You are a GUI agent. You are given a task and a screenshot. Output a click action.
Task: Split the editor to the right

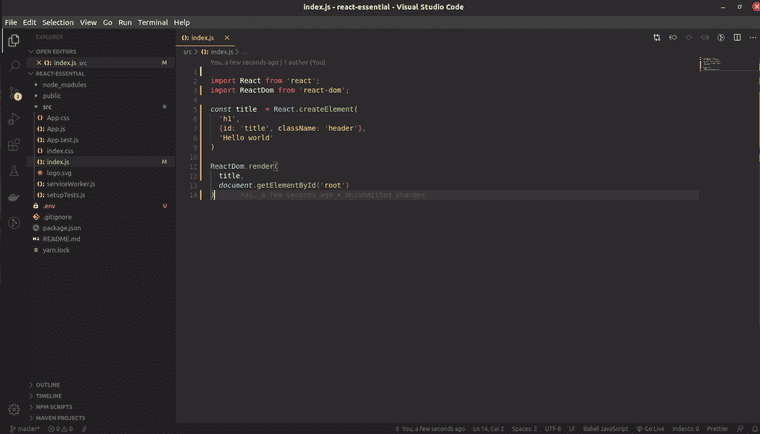tap(737, 38)
